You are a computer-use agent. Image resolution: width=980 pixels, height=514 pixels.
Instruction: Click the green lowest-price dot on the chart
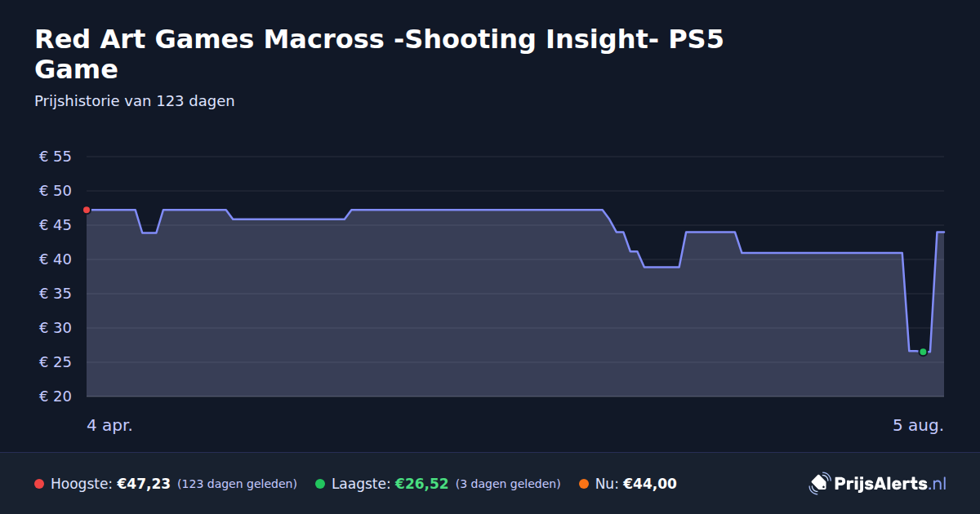pyautogui.click(x=923, y=352)
